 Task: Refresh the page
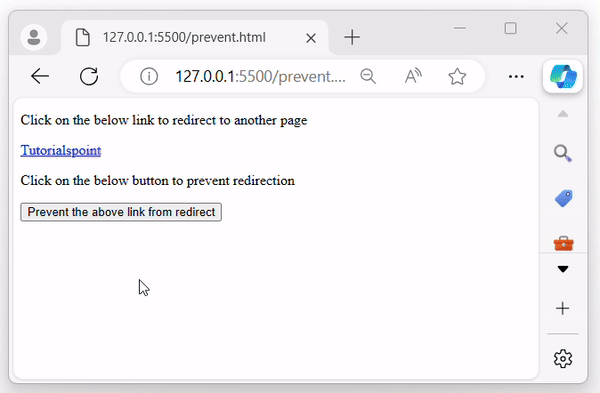89,76
